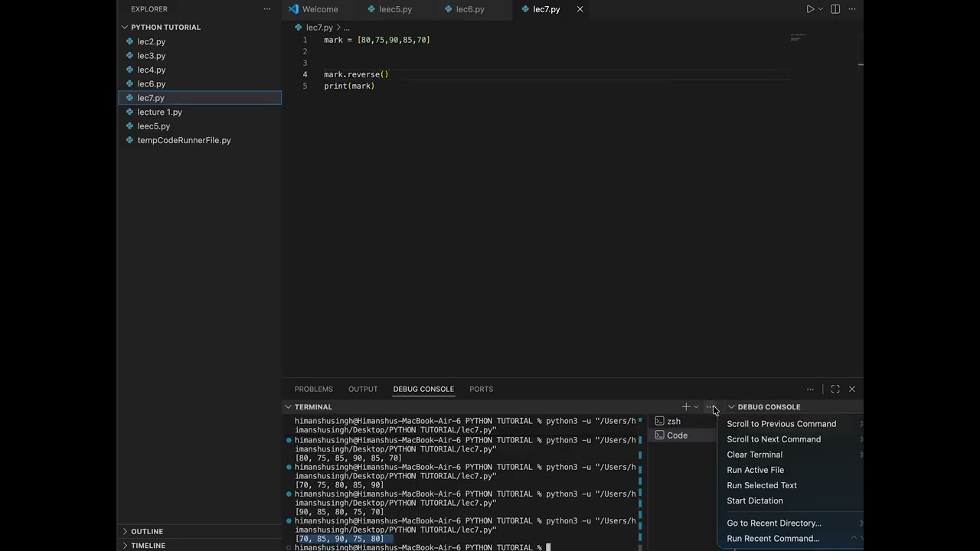Select the zsh terminal instance
The height and width of the screenshot is (551, 980).
tap(674, 421)
